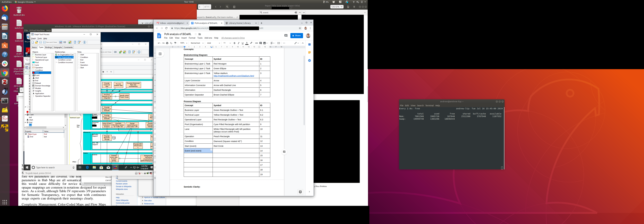The width and height of the screenshot is (644, 224).
Task: Star the PoN analysis of BiDaML document
Action: pos(195,34)
